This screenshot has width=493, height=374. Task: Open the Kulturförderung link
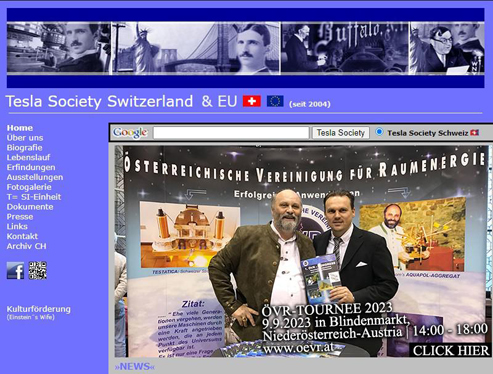38,309
